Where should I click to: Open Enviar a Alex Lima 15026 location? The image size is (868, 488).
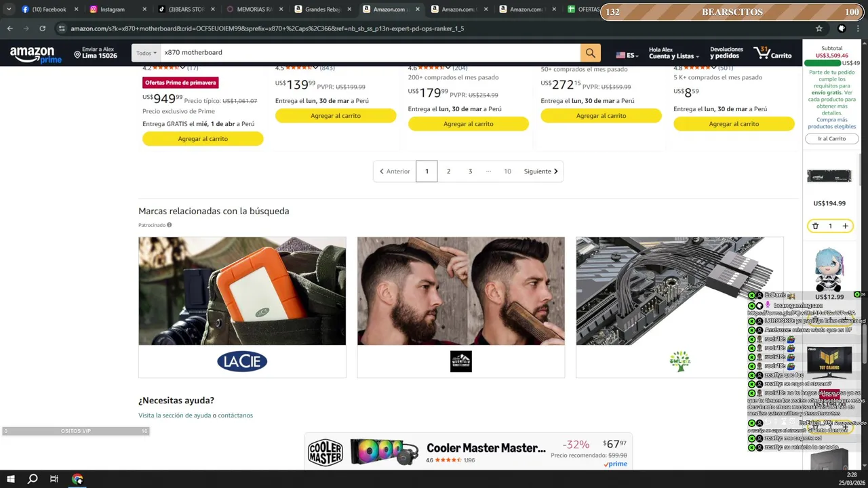tap(96, 53)
